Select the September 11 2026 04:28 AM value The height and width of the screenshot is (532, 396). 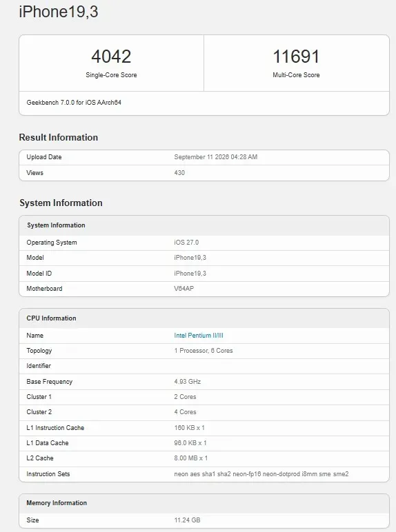click(x=216, y=157)
